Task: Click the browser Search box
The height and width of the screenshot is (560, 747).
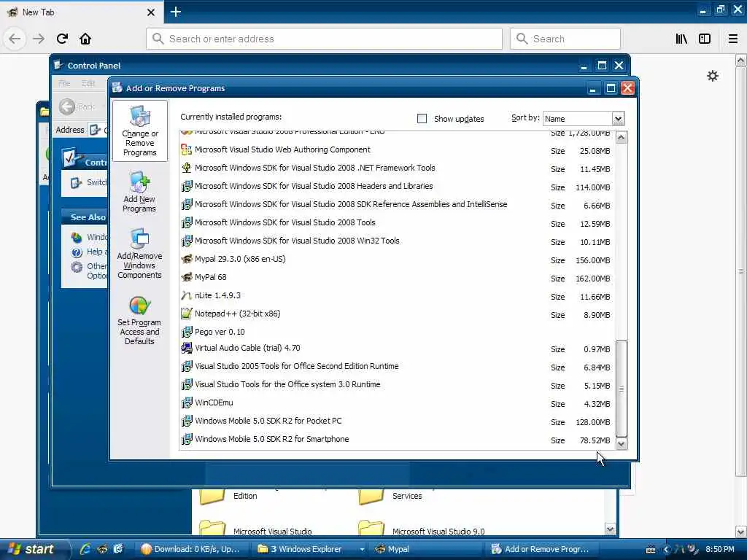Action: (x=565, y=39)
